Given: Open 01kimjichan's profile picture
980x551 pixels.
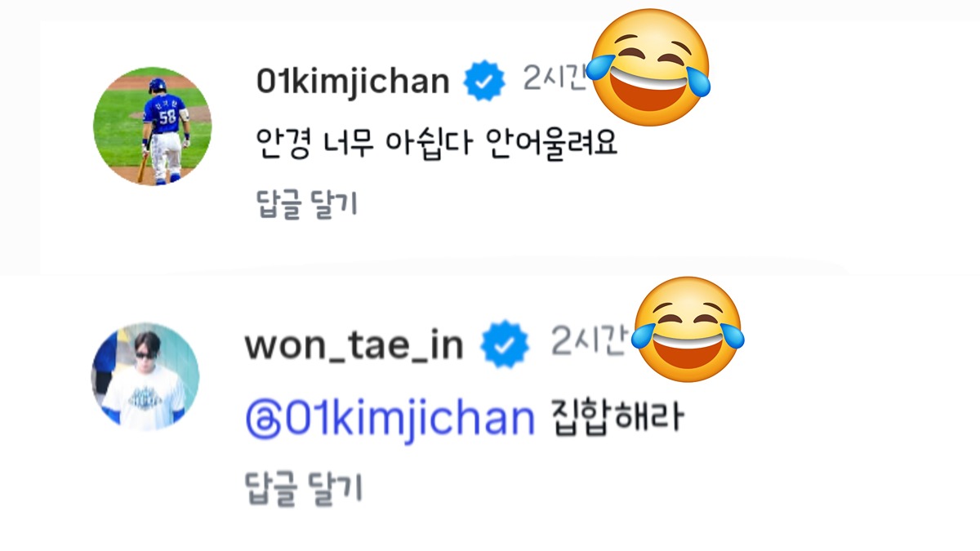Looking at the screenshot, I should pyautogui.click(x=152, y=127).
